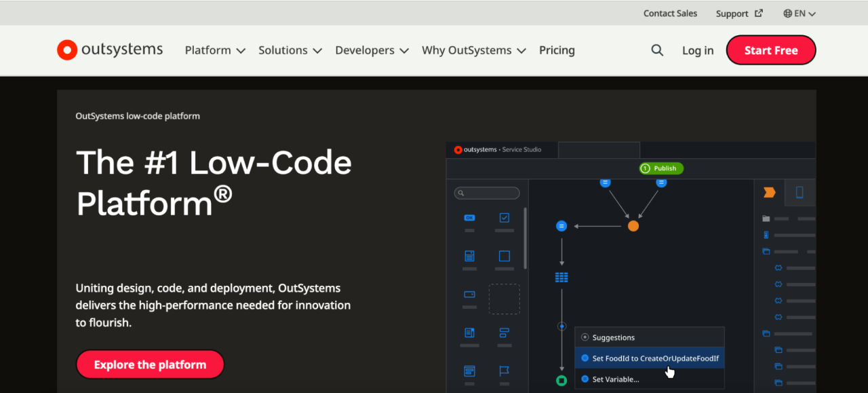This screenshot has height=393, width=868.
Task: Expand the Platform menu
Action: click(x=214, y=50)
